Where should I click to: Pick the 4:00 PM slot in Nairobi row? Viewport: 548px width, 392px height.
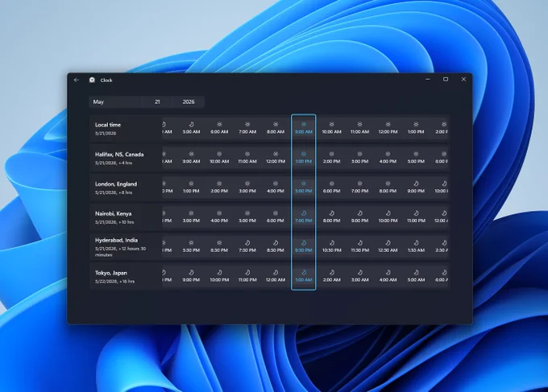[219, 217]
